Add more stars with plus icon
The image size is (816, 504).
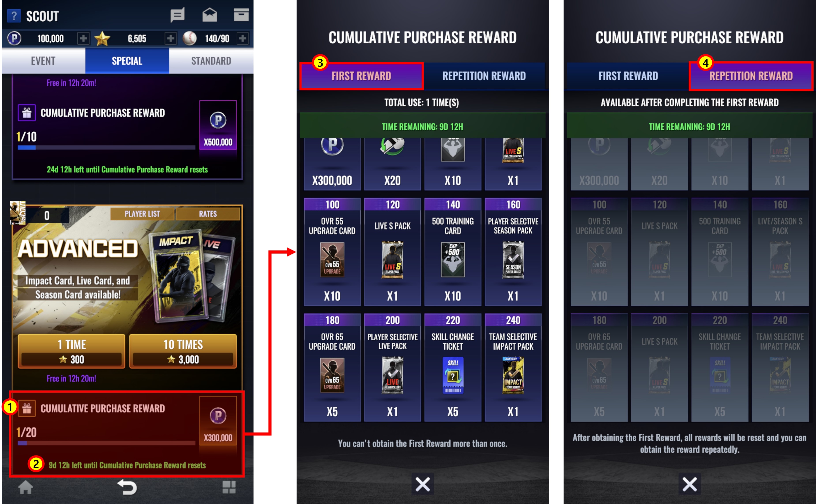[x=171, y=38]
